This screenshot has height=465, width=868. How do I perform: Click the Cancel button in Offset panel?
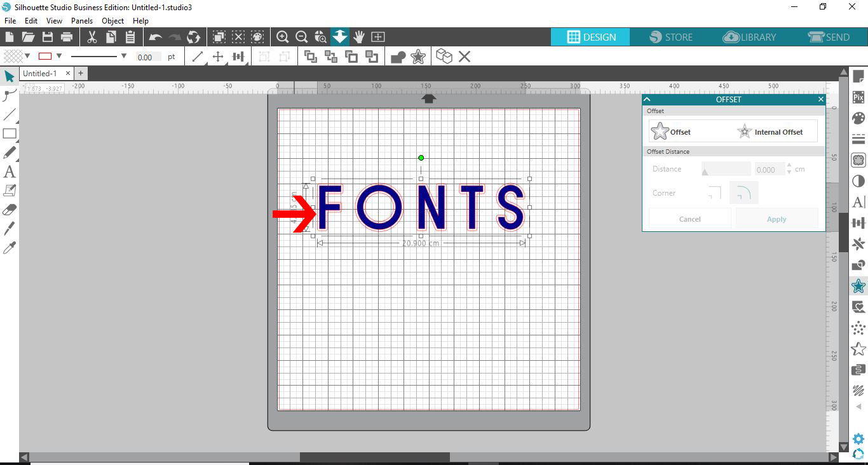point(689,219)
